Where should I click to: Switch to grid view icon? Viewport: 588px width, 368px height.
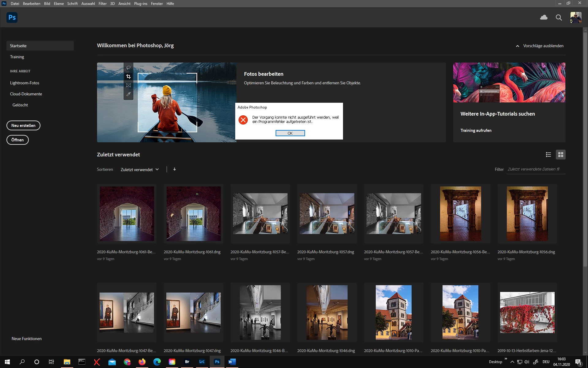(x=560, y=155)
